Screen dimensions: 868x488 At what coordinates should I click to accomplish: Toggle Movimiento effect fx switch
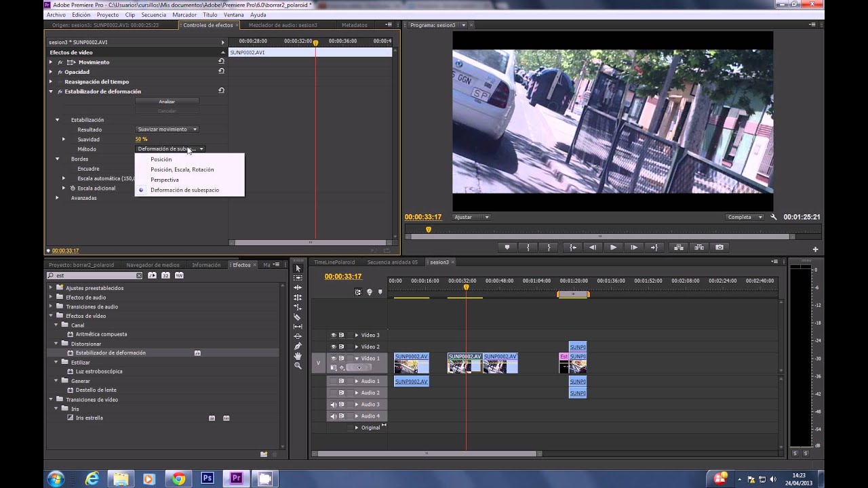(60, 62)
